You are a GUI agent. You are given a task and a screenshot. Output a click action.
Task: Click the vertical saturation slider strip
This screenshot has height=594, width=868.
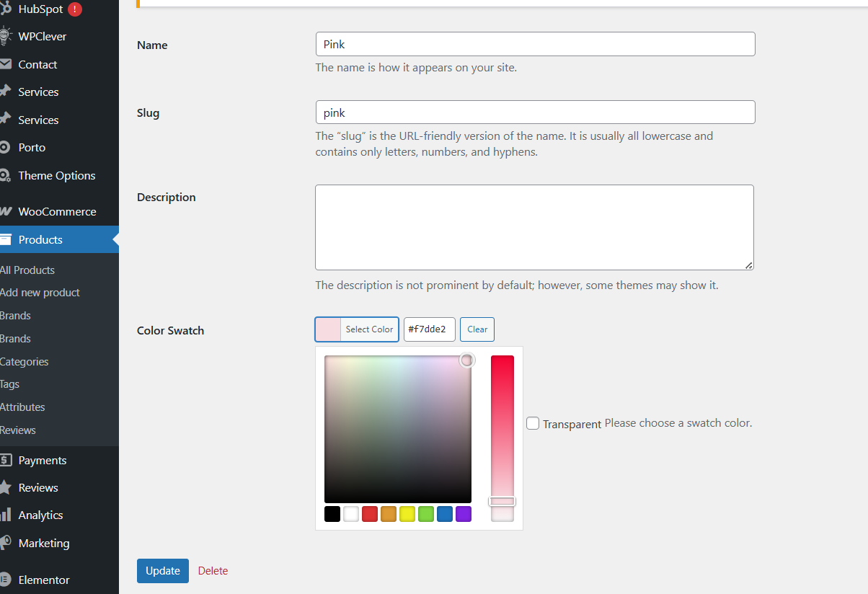[x=502, y=438]
